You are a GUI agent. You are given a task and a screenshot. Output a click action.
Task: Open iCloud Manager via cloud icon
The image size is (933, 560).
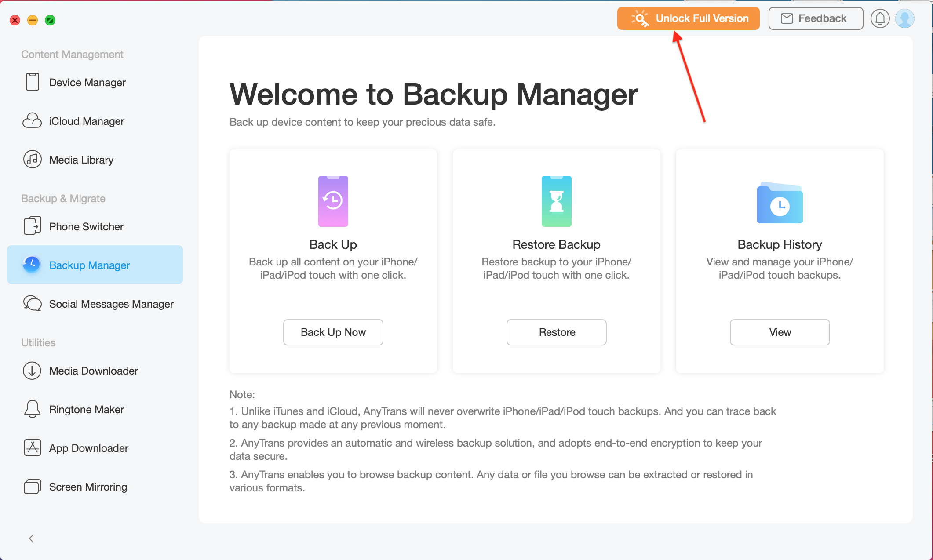tap(32, 121)
